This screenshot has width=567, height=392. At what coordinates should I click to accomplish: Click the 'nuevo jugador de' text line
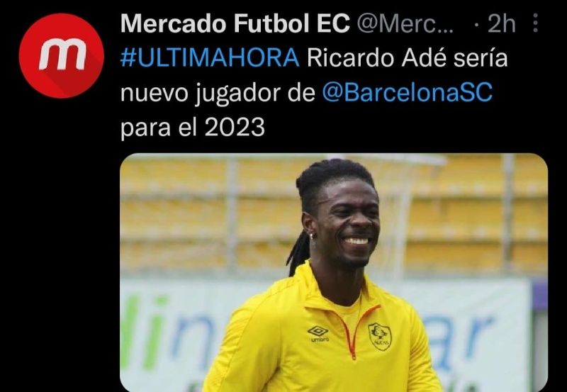tap(218, 94)
